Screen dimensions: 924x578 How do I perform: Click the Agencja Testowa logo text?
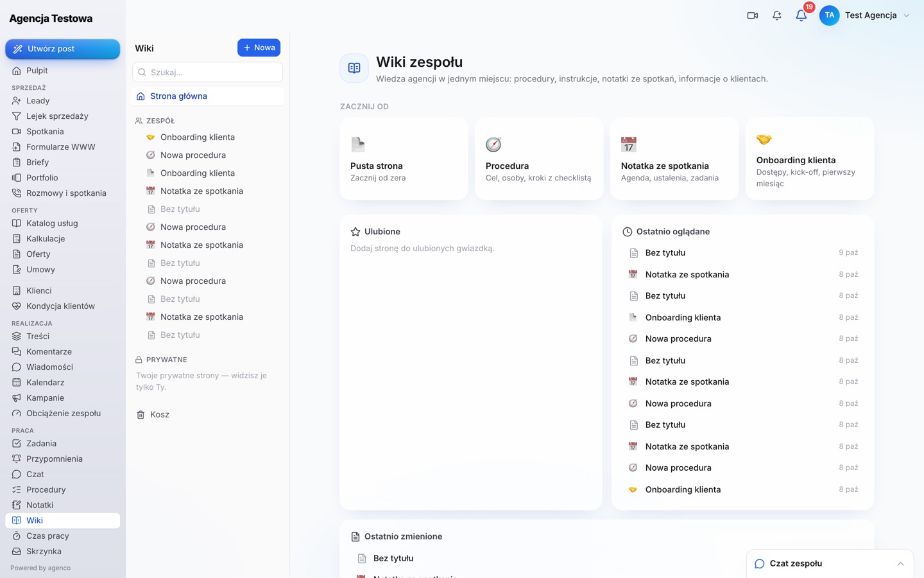(51, 19)
